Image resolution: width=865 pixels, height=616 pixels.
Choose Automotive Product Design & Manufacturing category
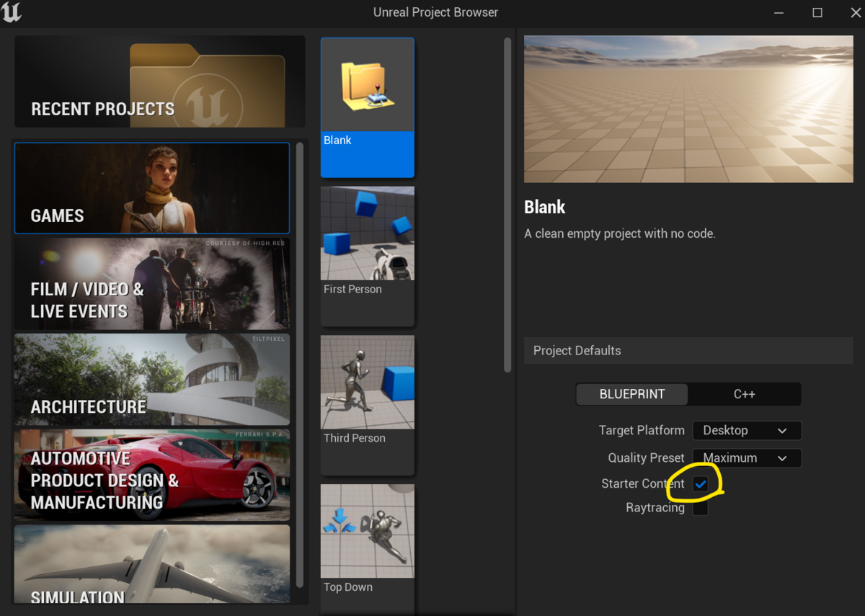152,475
